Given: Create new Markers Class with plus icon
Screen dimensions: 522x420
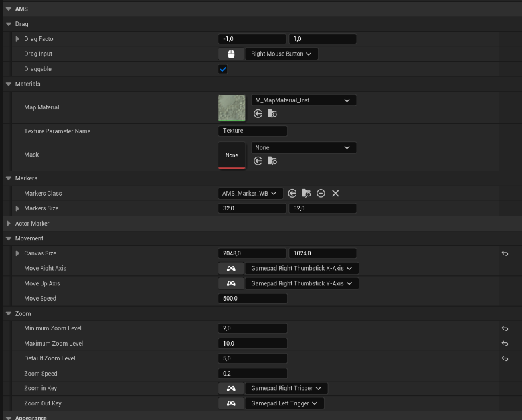Looking at the screenshot, I should 321,194.
